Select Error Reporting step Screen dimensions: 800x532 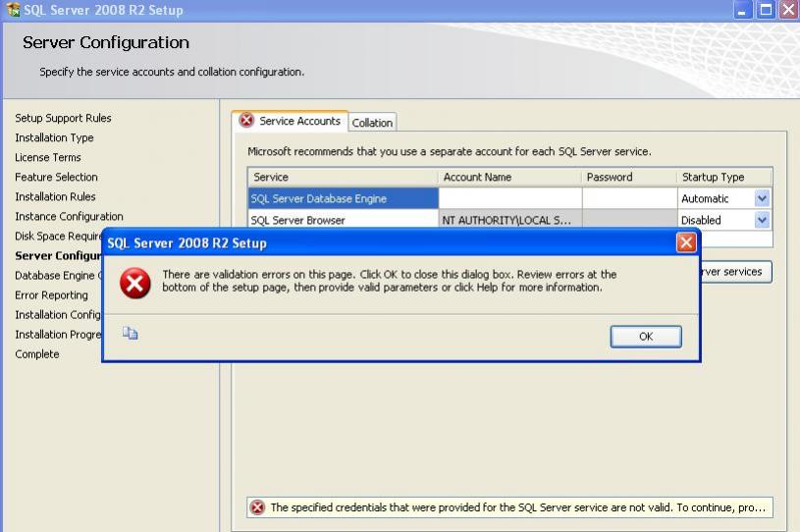(51, 295)
